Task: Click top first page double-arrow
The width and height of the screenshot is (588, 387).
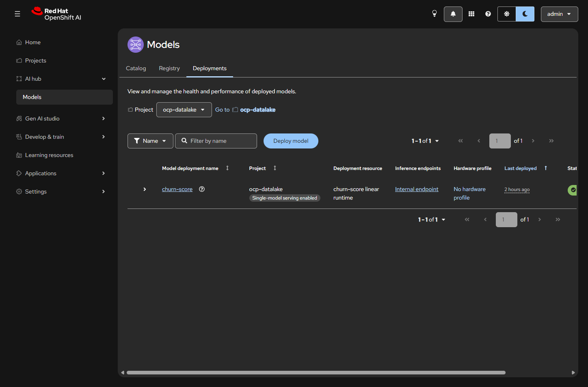Action: click(460, 141)
